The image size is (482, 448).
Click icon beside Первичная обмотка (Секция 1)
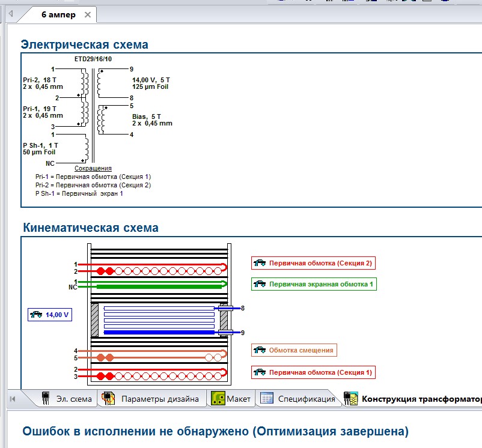[260, 372]
